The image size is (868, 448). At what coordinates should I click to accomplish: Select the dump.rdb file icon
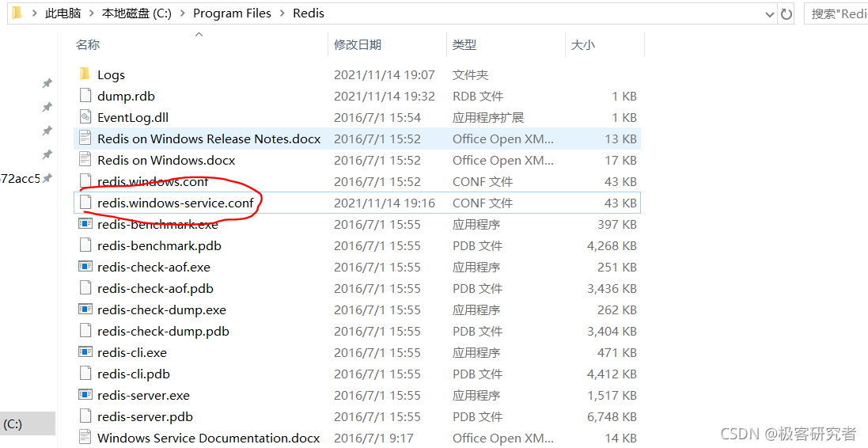(x=85, y=96)
